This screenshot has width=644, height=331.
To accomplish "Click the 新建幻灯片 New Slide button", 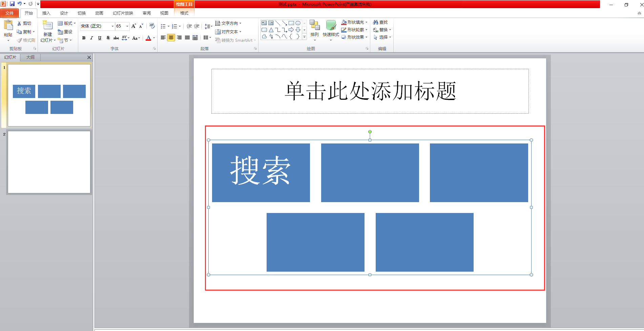I will click(x=48, y=31).
